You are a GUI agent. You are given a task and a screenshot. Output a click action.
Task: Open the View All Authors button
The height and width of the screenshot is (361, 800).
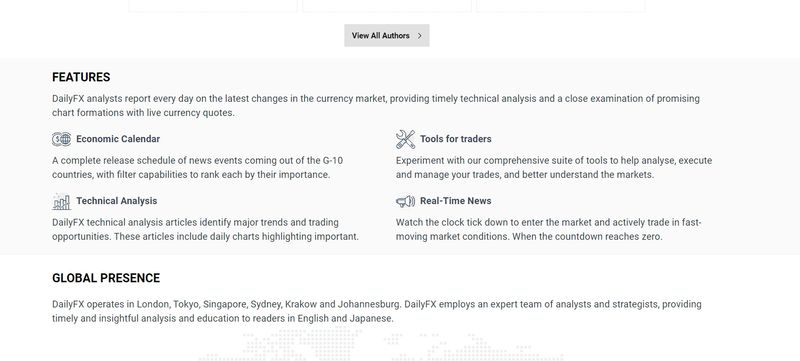pyautogui.click(x=387, y=36)
